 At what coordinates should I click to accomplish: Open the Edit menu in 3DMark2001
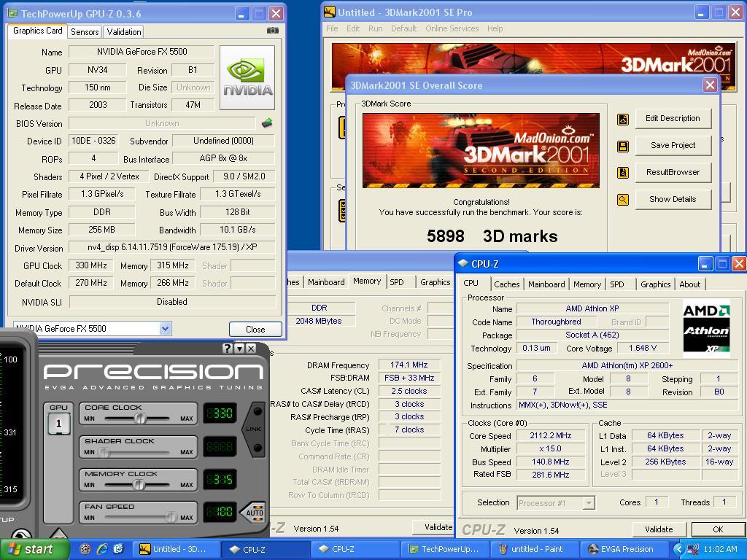click(x=353, y=28)
